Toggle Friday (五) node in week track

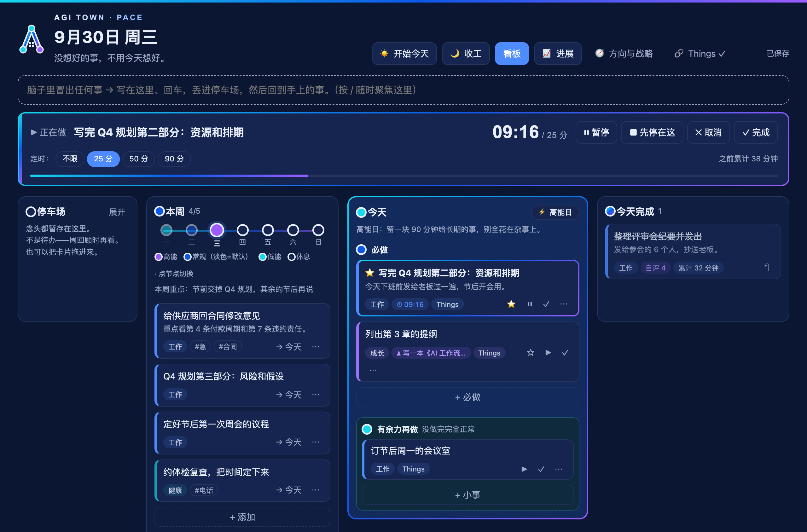pos(268,230)
